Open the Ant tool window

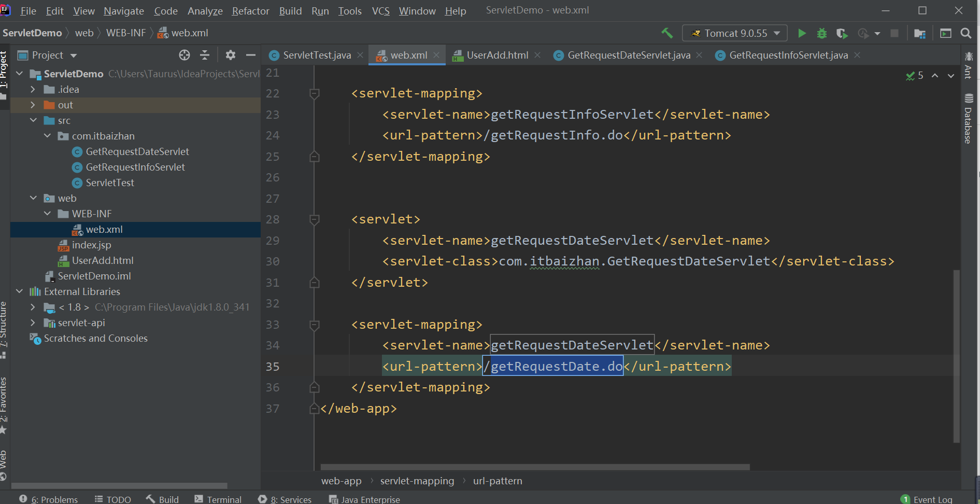pyautogui.click(x=968, y=65)
